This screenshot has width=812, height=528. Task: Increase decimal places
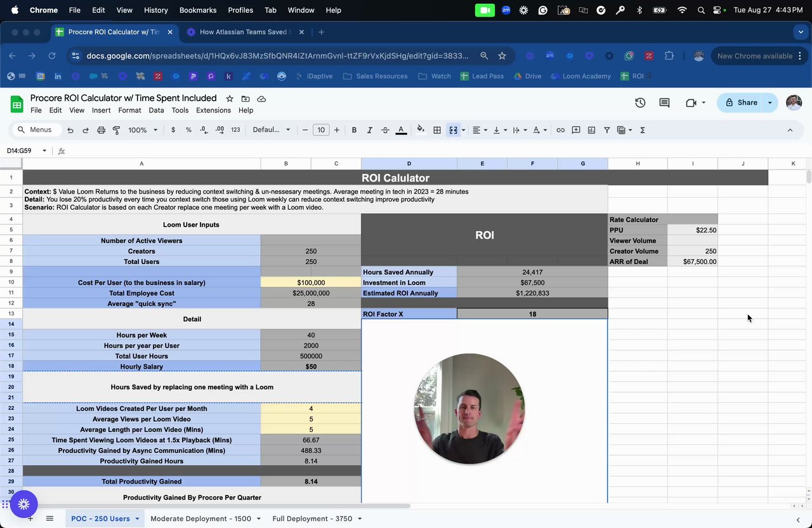click(x=219, y=130)
